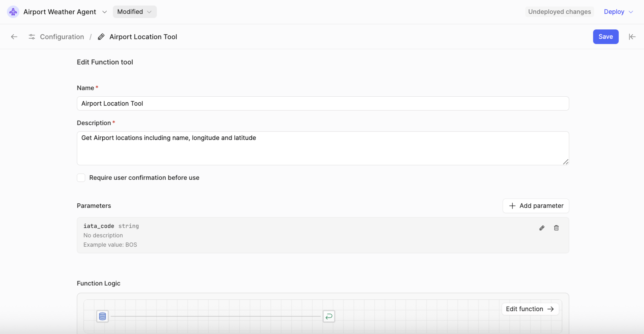
Task: Edit the iata_code parameter via its pencil icon
Action: click(x=542, y=228)
